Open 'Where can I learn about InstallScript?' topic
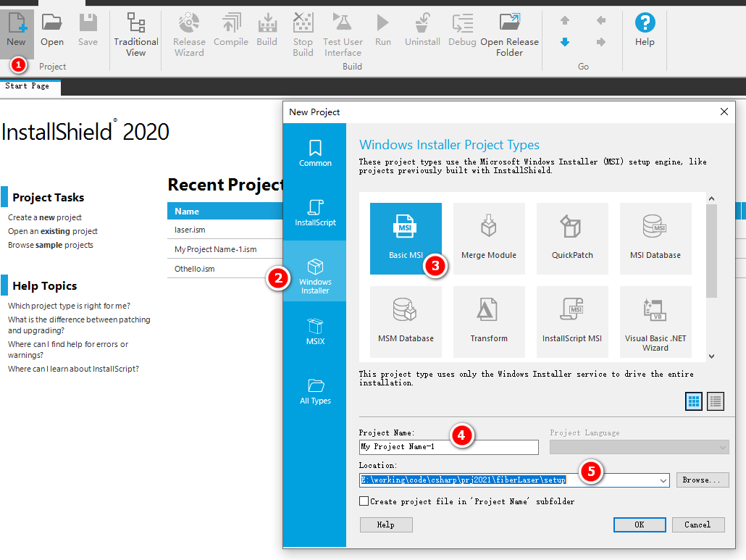Image resolution: width=746 pixels, height=560 pixels. [73, 369]
